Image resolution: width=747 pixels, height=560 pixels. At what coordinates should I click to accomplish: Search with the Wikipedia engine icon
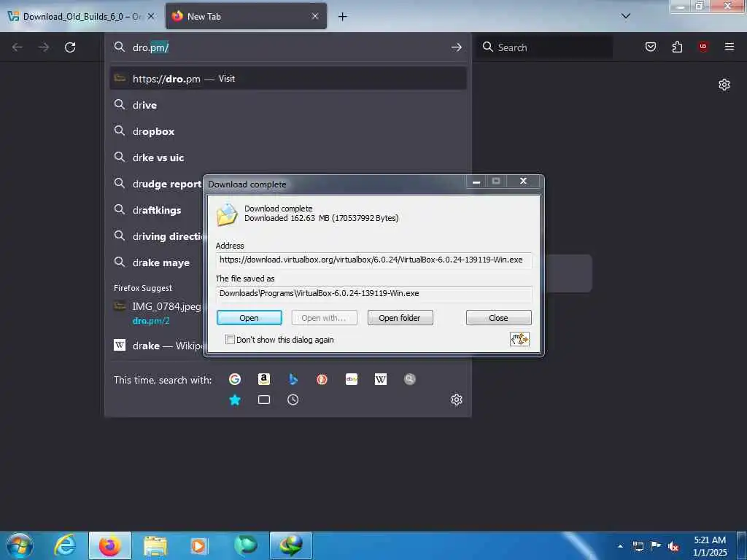pos(381,379)
